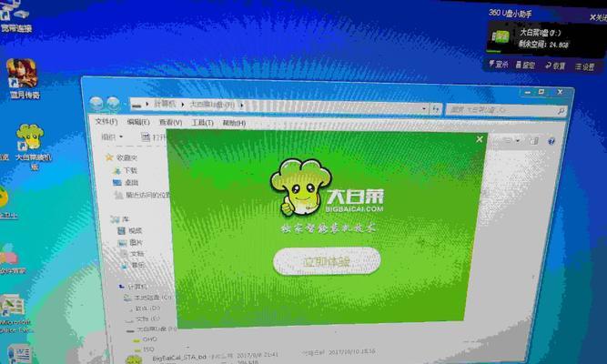Select 文档 (E:) drive in the tree
Image resolution: width=607 pixels, height=364 pixels.
[143, 318]
